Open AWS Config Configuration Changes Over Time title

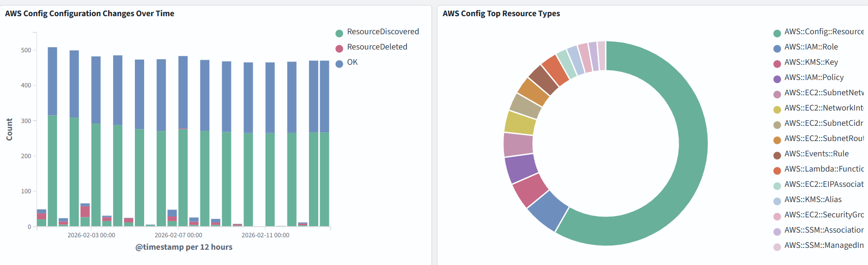pyautogui.click(x=90, y=13)
